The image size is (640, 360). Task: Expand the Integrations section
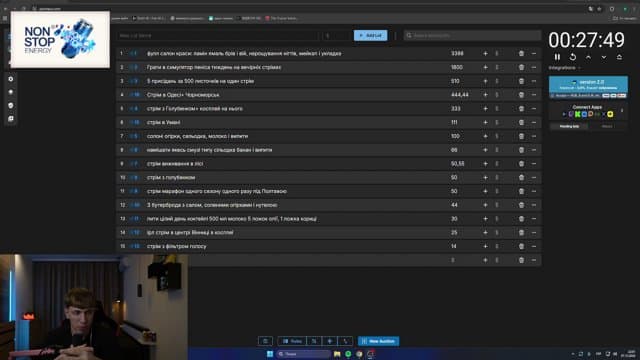[x=564, y=68]
